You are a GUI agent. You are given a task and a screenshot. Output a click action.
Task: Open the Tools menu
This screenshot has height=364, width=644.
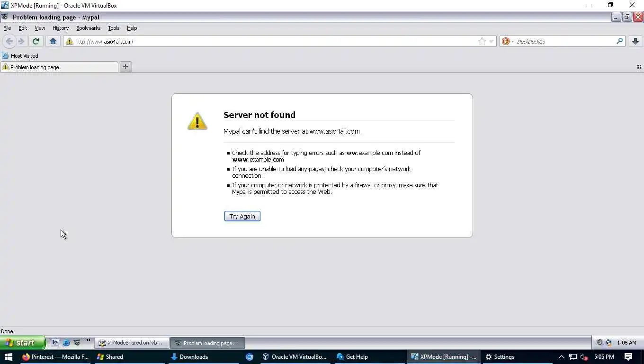[x=114, y=28]
